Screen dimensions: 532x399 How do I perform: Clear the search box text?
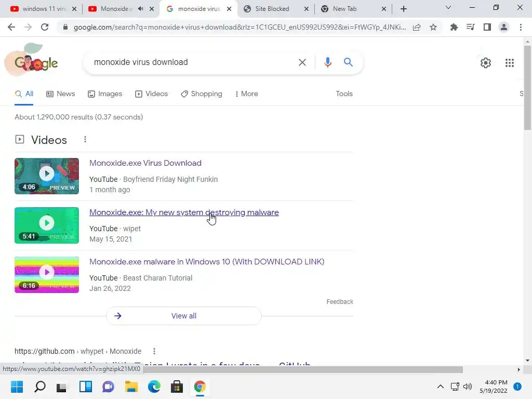(302, 62)
